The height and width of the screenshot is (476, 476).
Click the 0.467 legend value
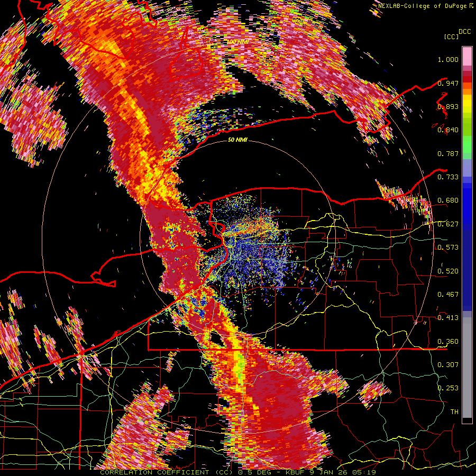coord(448,295)
